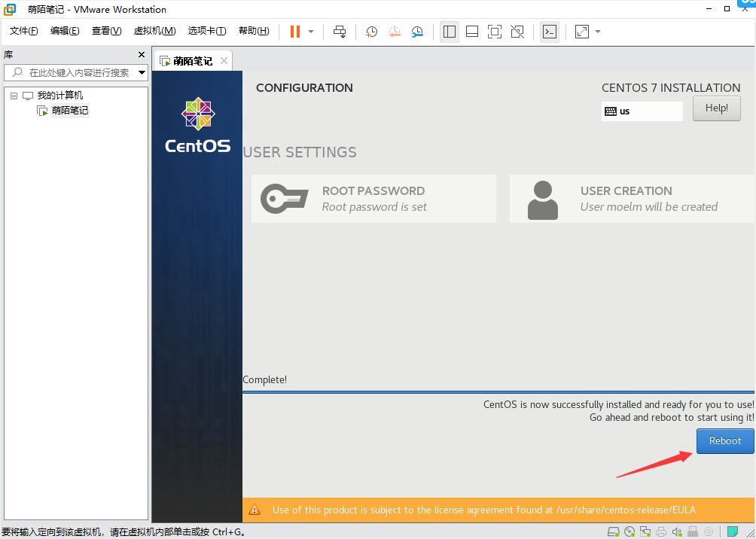This screenshot has width=756, height=539.
Task: Click the stretch guest display icon
Action: point(582,32)
